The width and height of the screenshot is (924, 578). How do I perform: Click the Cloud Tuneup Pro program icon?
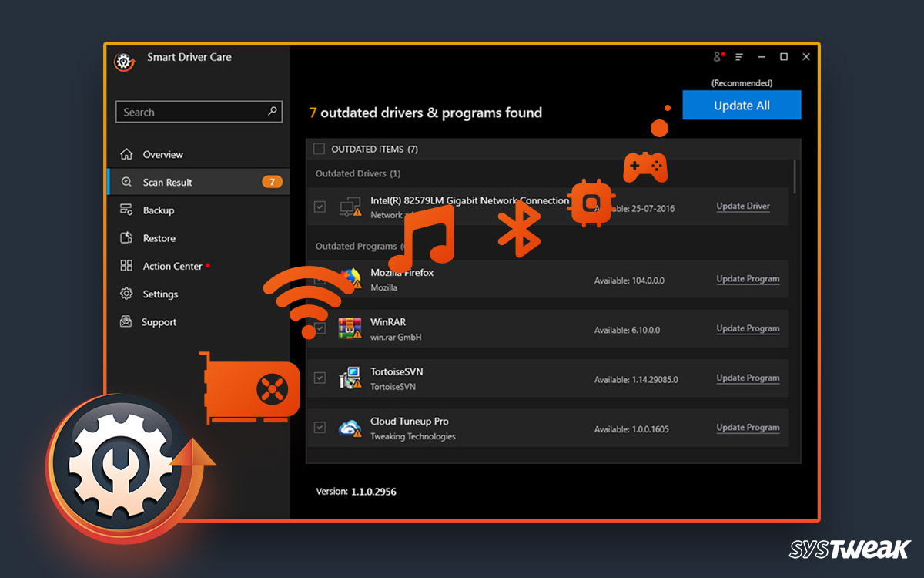click(350, 428)
